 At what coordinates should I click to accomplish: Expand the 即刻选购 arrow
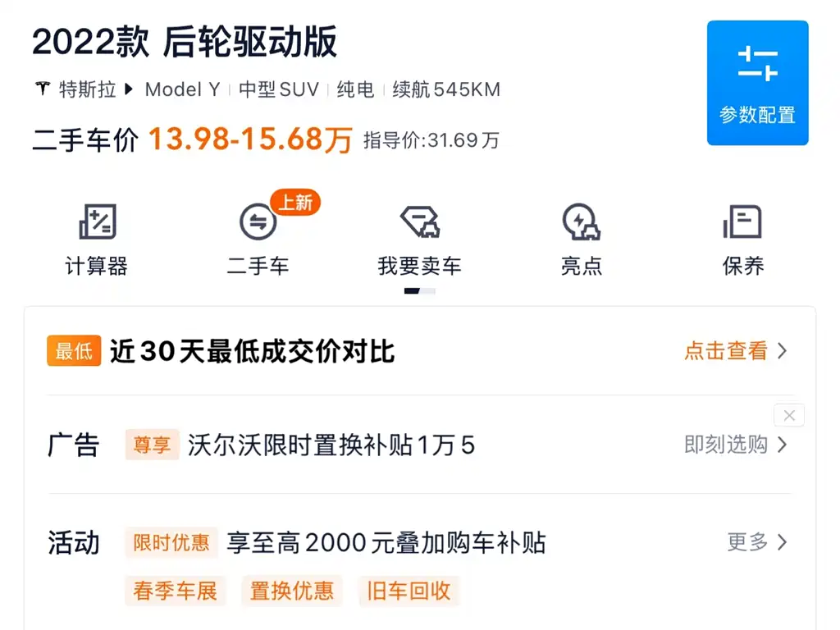click(x=782, y=445)
